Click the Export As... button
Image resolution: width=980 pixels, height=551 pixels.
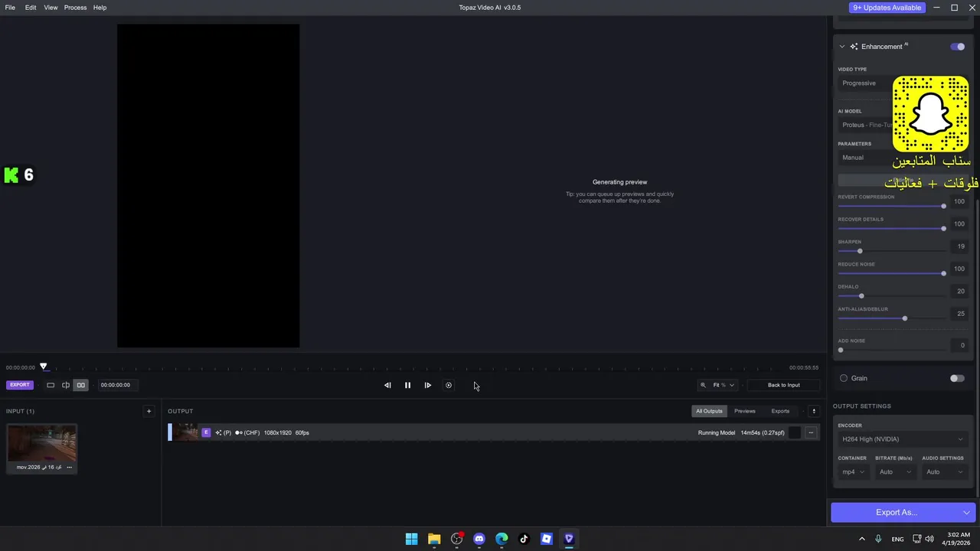coord(896,513)
